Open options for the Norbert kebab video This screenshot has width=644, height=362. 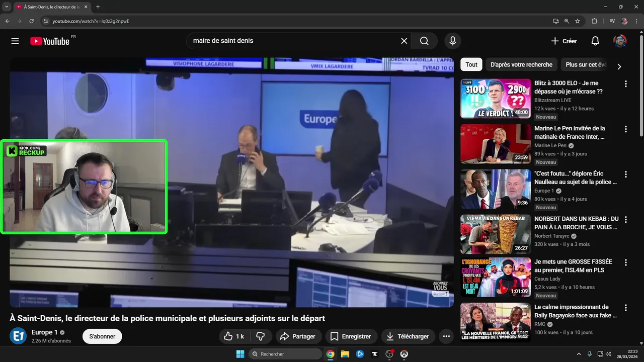(x=626, y=220)
